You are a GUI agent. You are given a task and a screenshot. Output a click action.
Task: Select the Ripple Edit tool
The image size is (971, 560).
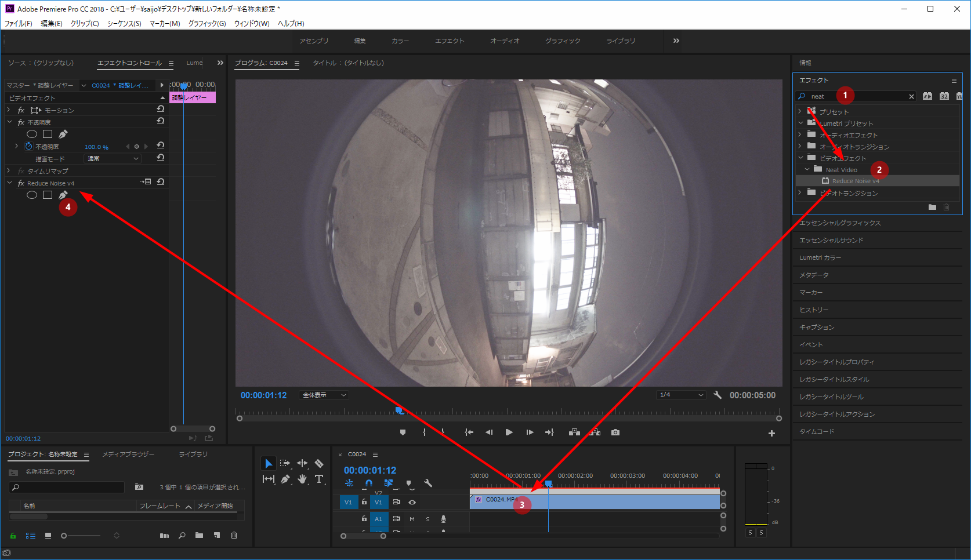point(302,463)
